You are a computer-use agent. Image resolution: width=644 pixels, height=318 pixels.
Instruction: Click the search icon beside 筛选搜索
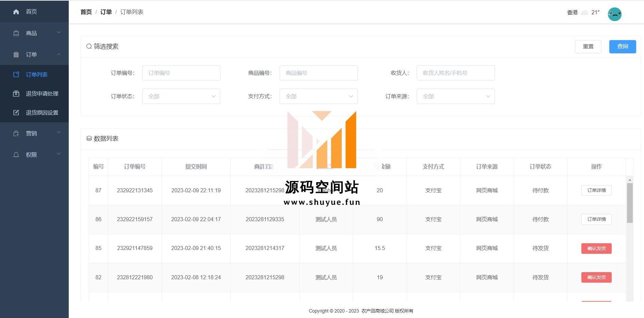89,46
